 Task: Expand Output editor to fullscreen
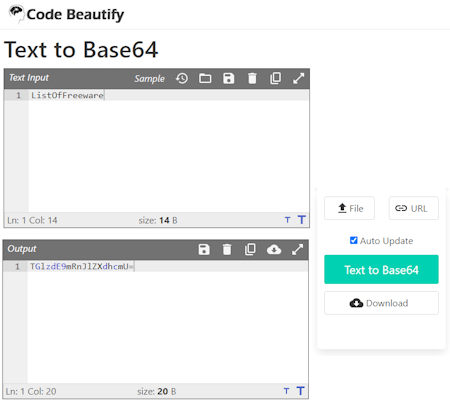297,249
